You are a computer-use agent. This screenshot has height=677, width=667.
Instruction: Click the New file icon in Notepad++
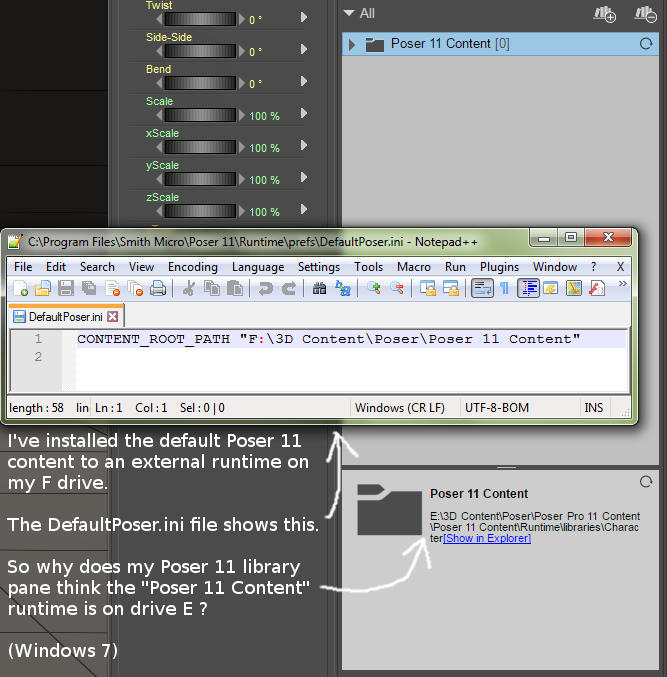pos(20,288)
